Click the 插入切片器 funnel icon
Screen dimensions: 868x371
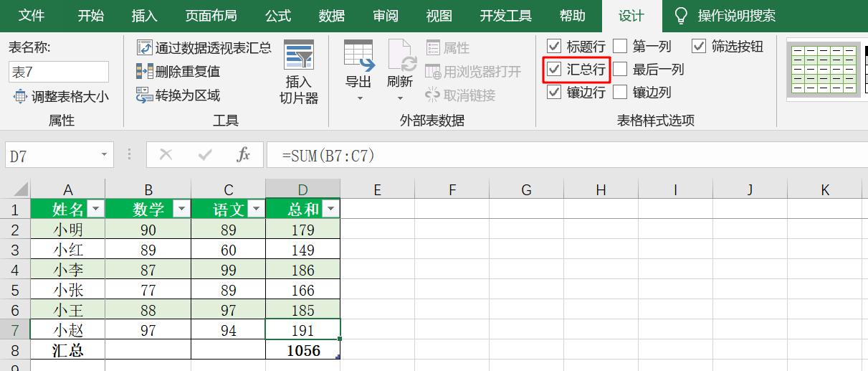299,55
